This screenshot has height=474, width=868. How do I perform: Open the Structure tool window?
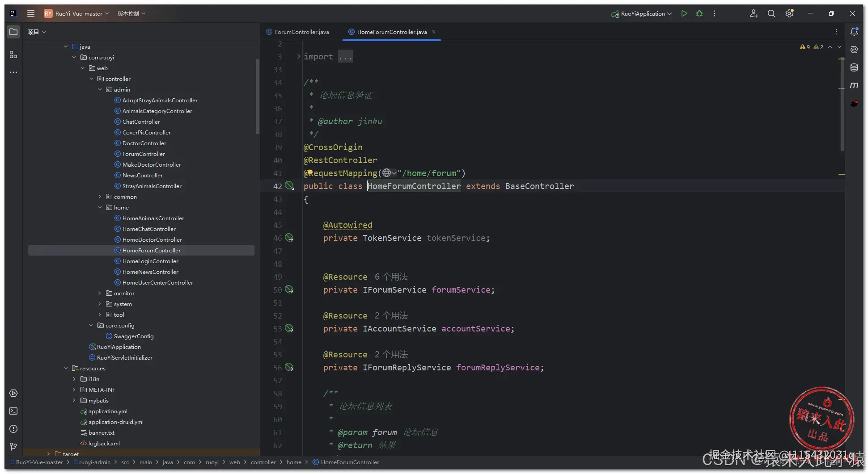coord(13,55)
